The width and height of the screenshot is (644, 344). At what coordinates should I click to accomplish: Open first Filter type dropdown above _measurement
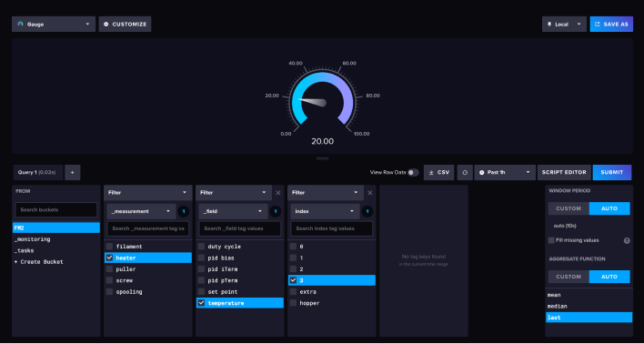point(148,192)
